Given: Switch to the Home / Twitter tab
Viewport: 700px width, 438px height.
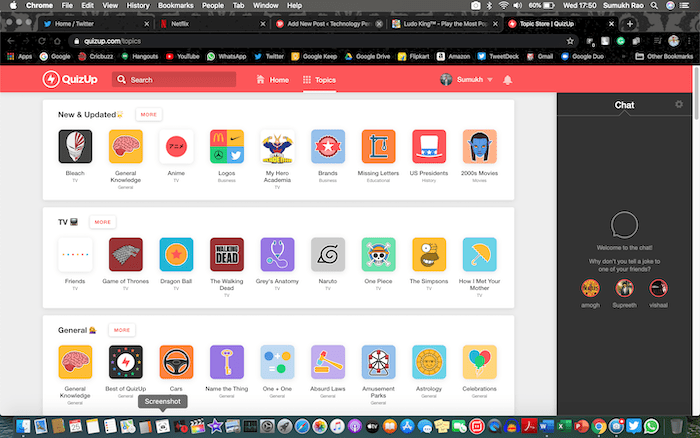Looking at the screenshot, I should [96, 24].
